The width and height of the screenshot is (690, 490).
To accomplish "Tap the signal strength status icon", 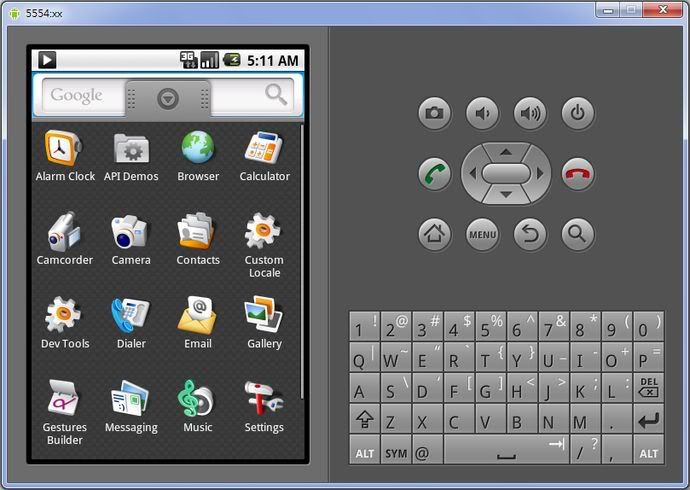I will point(209,60).
